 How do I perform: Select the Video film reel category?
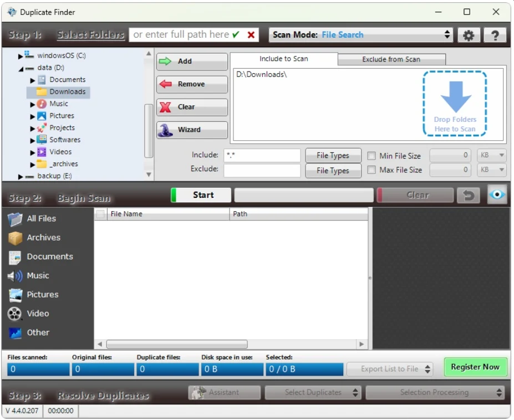coord(15,314)
